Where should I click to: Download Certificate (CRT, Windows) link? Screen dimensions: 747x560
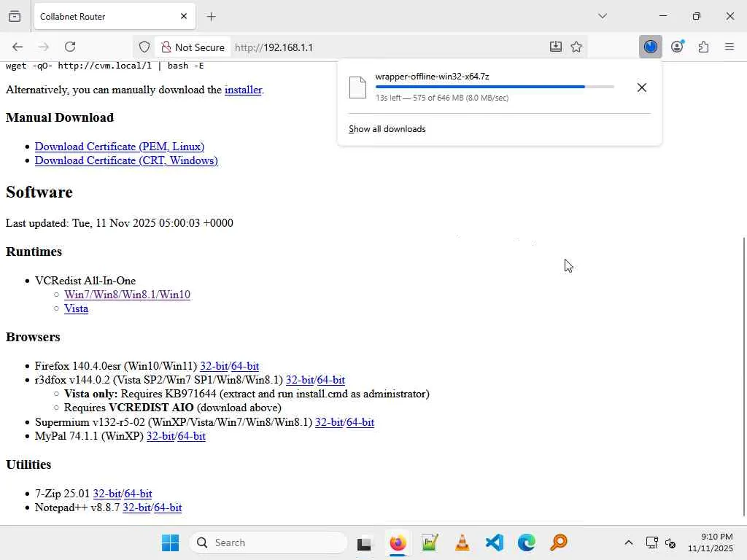pos(126,160)
